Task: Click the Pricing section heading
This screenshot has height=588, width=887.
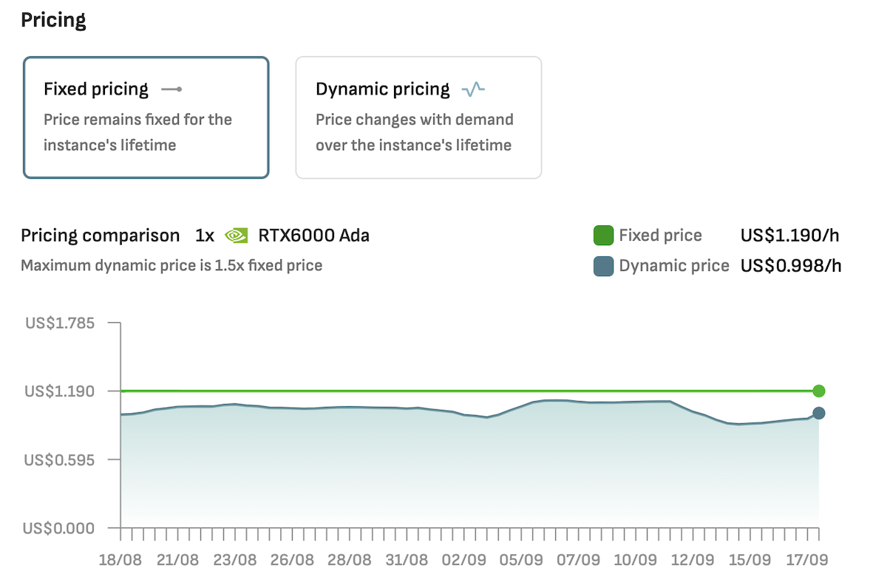Action: (x=53, y=20)
